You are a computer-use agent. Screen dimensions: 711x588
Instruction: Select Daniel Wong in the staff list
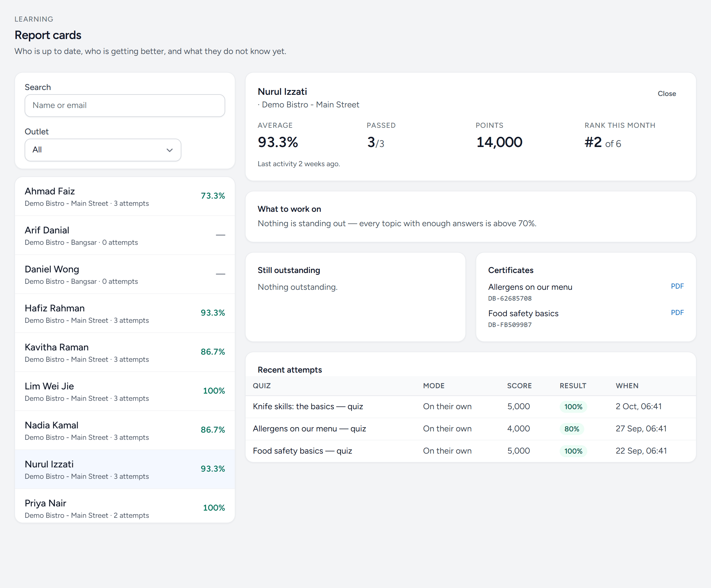pos(125,274)
